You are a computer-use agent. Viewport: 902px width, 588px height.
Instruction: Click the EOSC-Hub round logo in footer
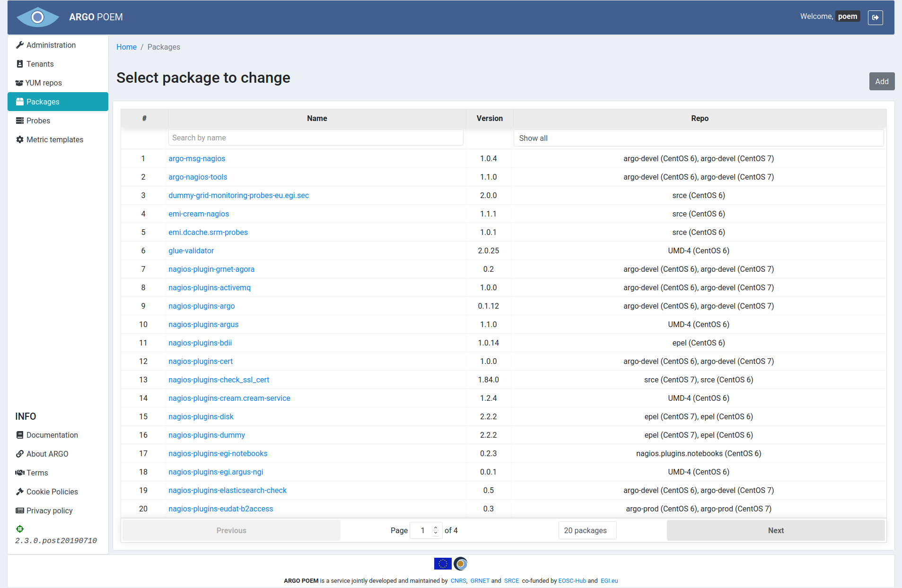tap(461, 563)
